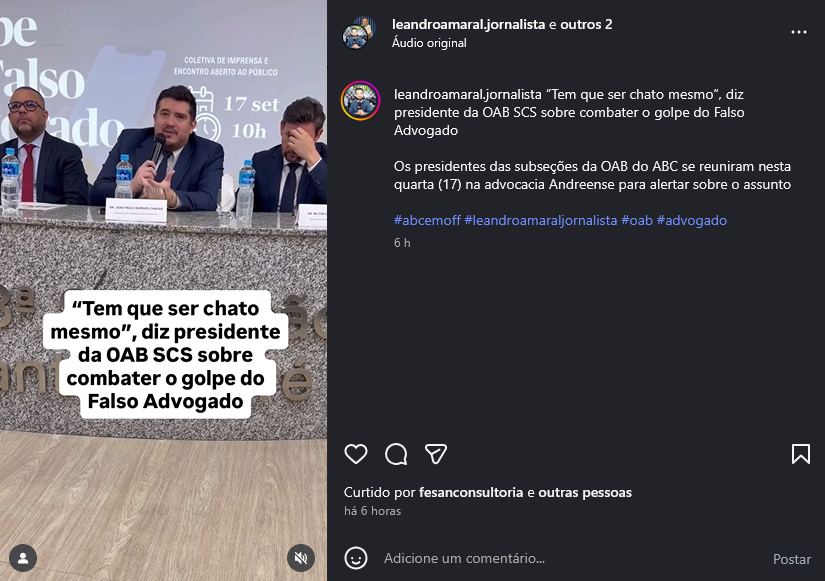Like the post with heart icon

[x=356, y=454]
